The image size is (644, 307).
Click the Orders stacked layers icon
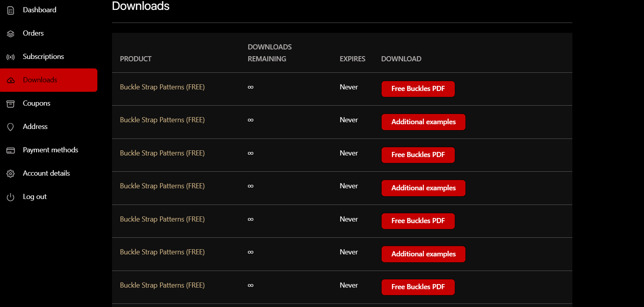(11, 34)
